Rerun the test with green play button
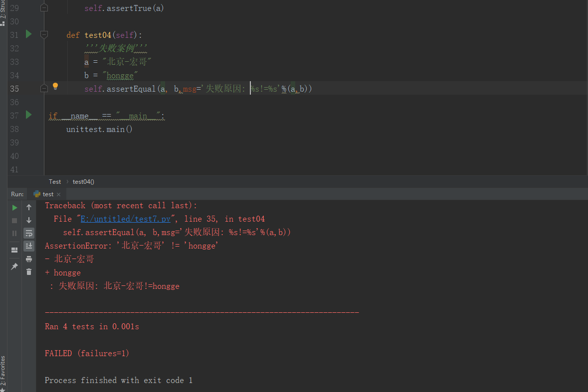Image resolution: width=588 pixels, height=392 pixels. (14, 207)
